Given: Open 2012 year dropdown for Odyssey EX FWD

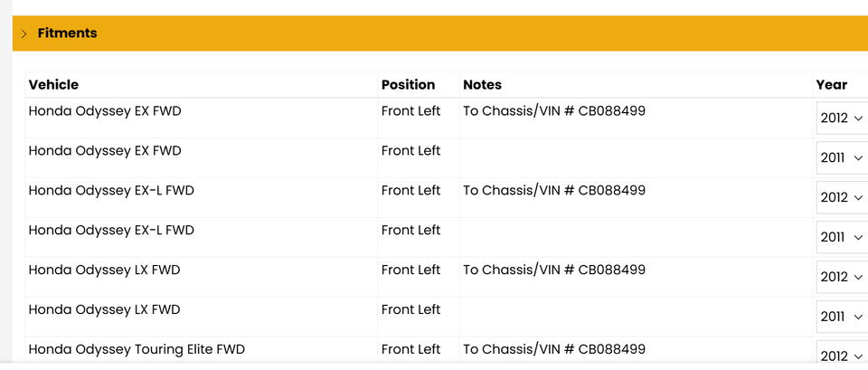Looking at the screenshot, I should click(842, 118).
